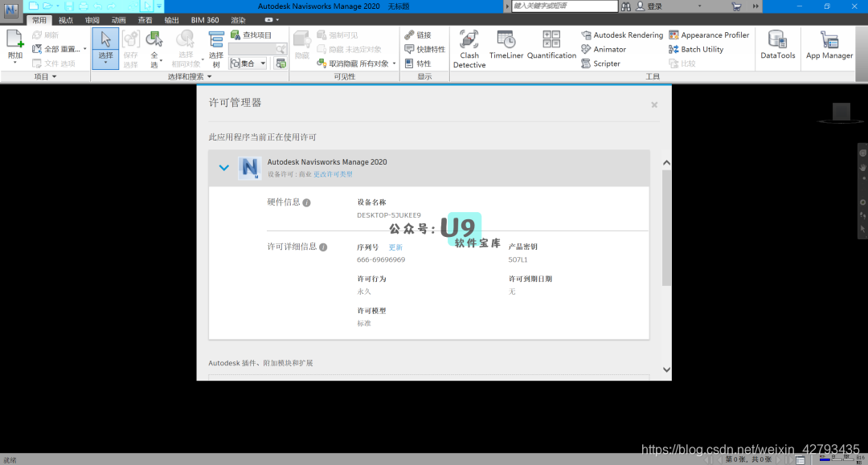
Task: Click the manage sets icon beside 集合
Action: click(280, 63)
